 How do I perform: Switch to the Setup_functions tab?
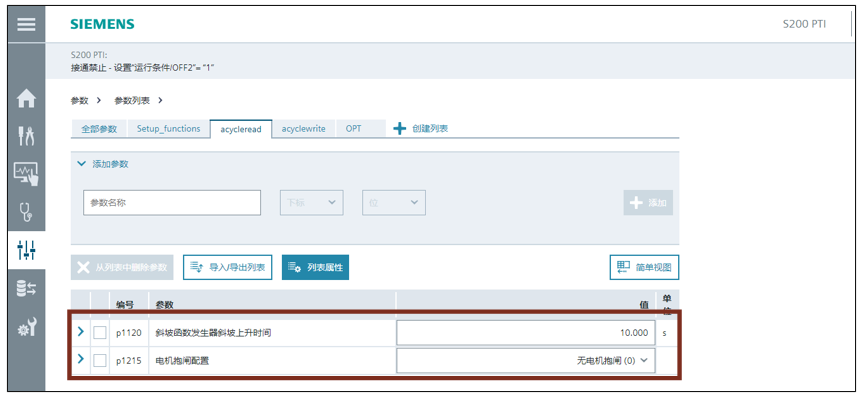tap(169, 129)
